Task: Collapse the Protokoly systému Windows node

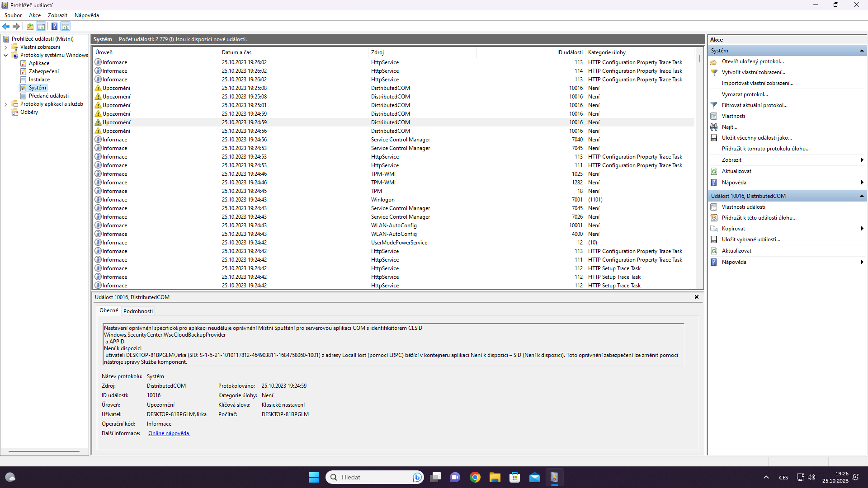Action: tap(5, 55)
